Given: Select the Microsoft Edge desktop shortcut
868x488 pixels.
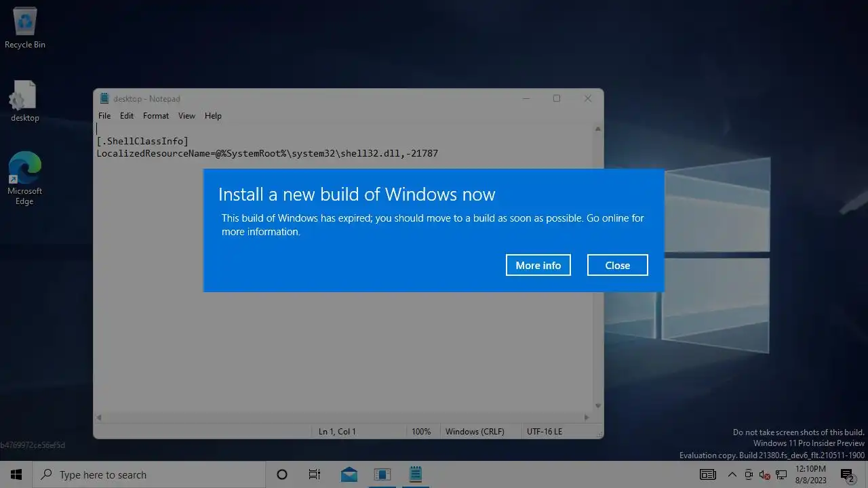Looking at the screenshot, I should coord(25,178).
